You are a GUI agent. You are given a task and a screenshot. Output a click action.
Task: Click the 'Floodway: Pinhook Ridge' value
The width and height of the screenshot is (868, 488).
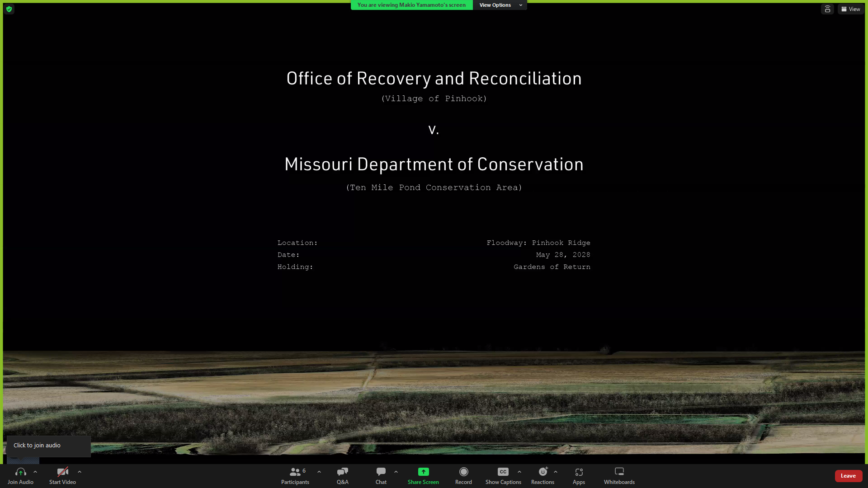[x=538, y=243]
